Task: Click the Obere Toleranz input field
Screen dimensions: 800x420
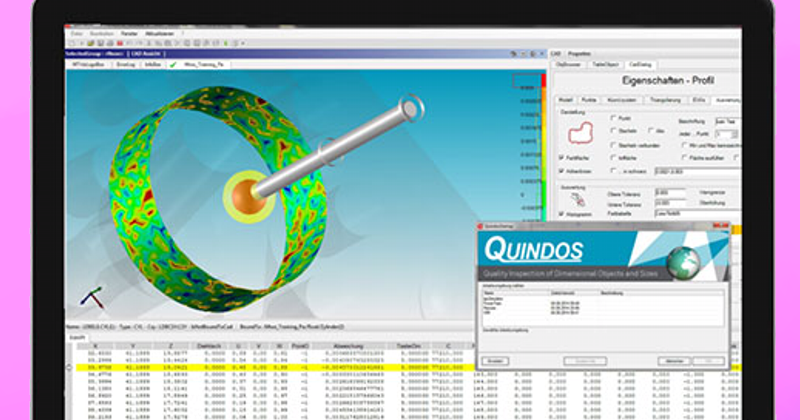Action: click(x=670, y=193)
